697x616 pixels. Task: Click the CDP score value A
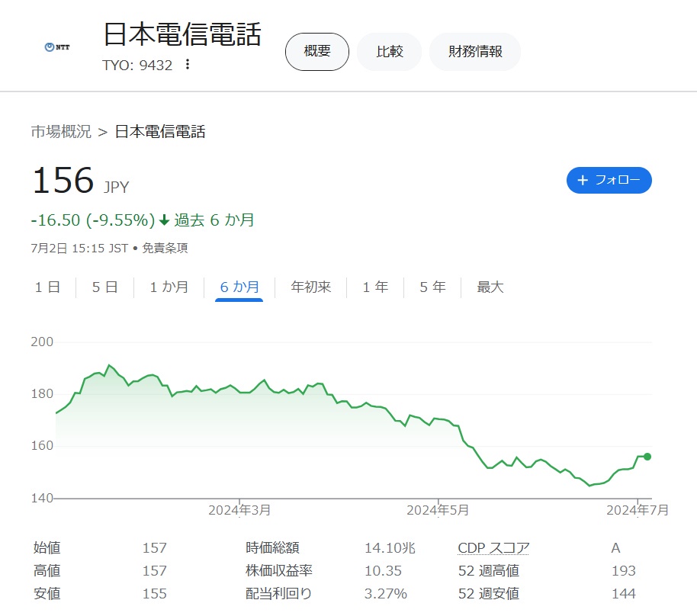(615, 548)
